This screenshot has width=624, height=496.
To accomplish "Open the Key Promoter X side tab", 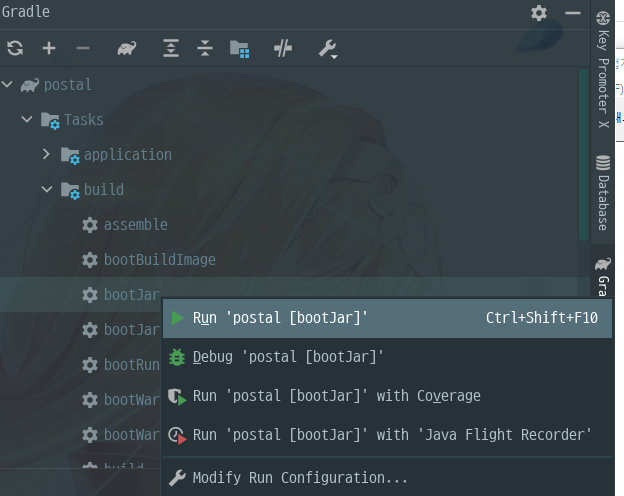I will [603, 69].
